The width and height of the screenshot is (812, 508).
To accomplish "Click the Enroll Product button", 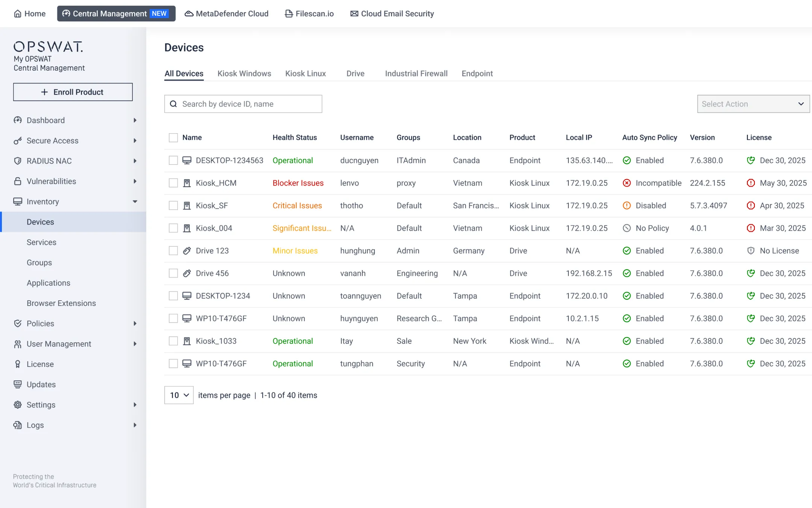I will (x=73, y=92).
